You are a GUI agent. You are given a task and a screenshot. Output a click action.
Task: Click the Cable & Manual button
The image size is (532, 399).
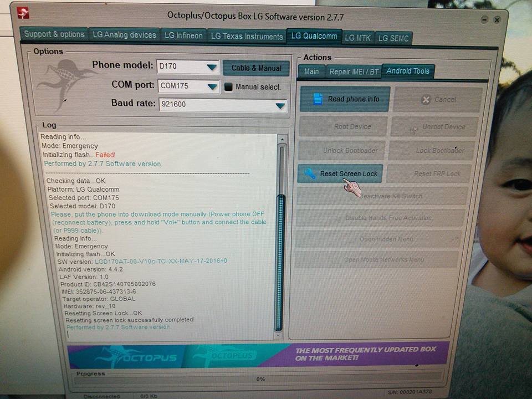(x=256, y=68)
